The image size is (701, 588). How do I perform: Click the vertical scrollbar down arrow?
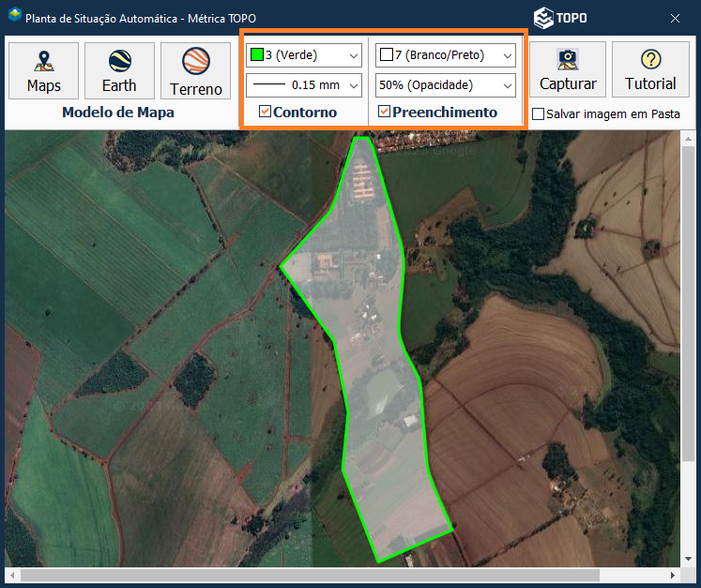tap(688, 559)
